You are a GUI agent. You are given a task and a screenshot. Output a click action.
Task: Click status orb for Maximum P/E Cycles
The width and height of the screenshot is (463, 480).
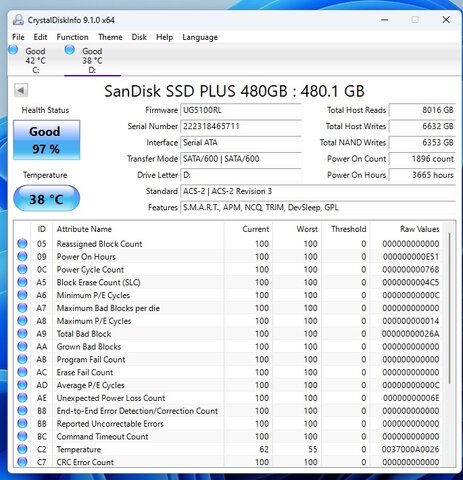(22, 321)
